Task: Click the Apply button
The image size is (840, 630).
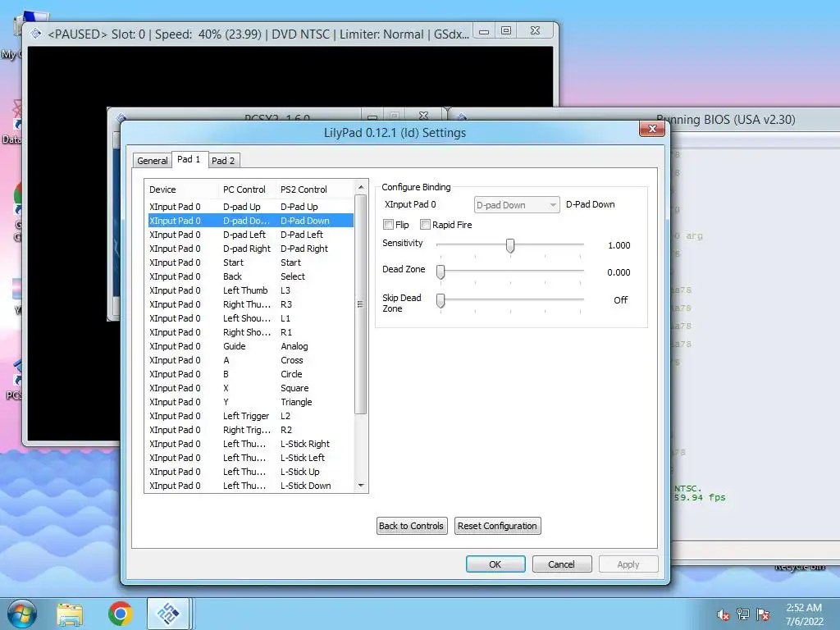Action: point(628,564)
